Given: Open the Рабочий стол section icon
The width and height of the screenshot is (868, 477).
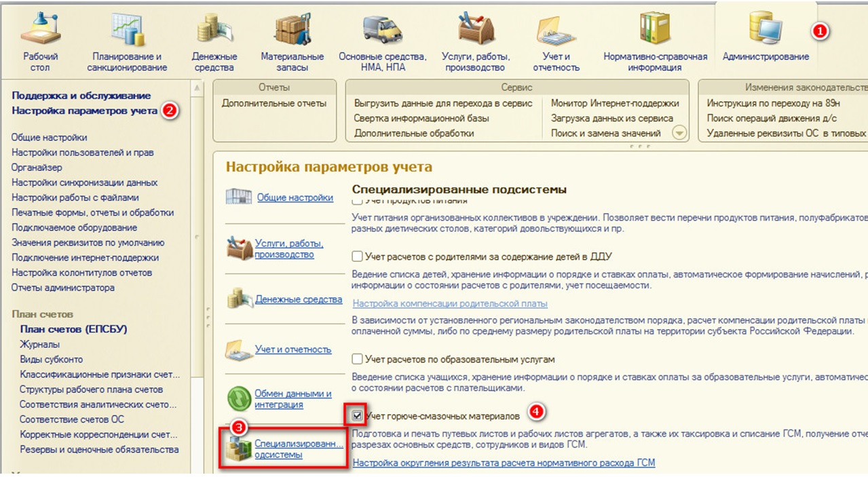Looking at the screenshot, I should coord(41,28).
